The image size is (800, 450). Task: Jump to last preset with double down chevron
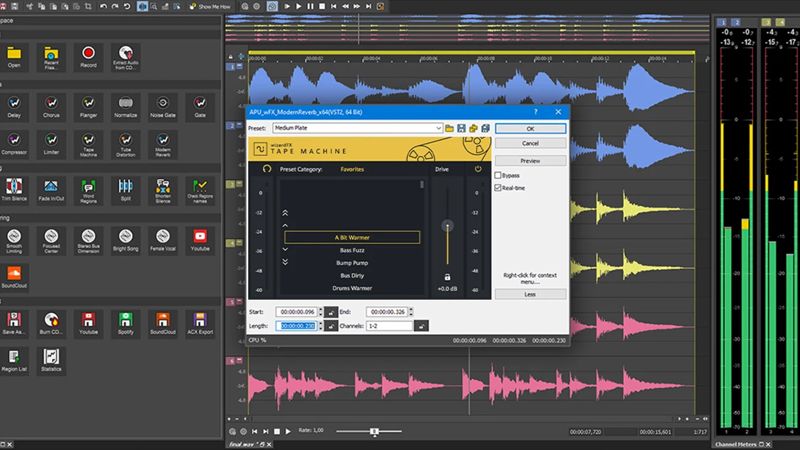[285, 262]
